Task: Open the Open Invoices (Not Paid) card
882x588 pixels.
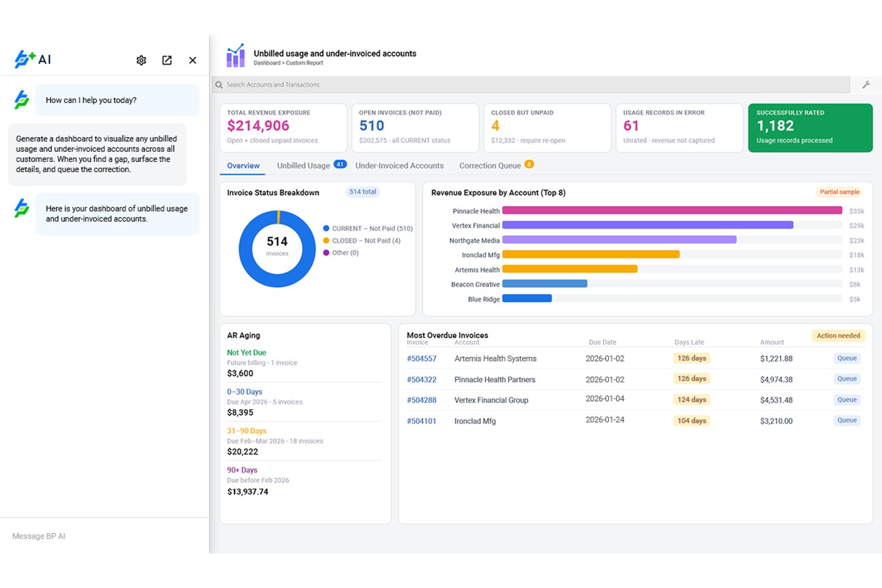Action: point(415,127)
